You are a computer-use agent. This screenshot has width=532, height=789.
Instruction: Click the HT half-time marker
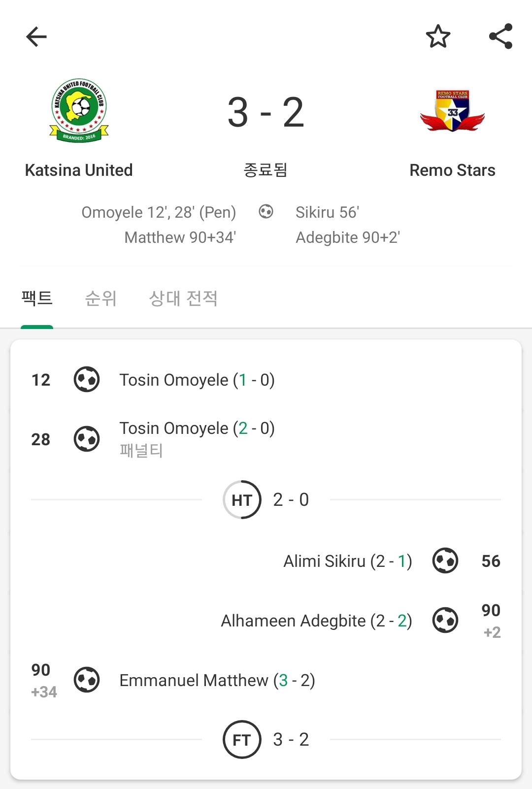[242, 500]
